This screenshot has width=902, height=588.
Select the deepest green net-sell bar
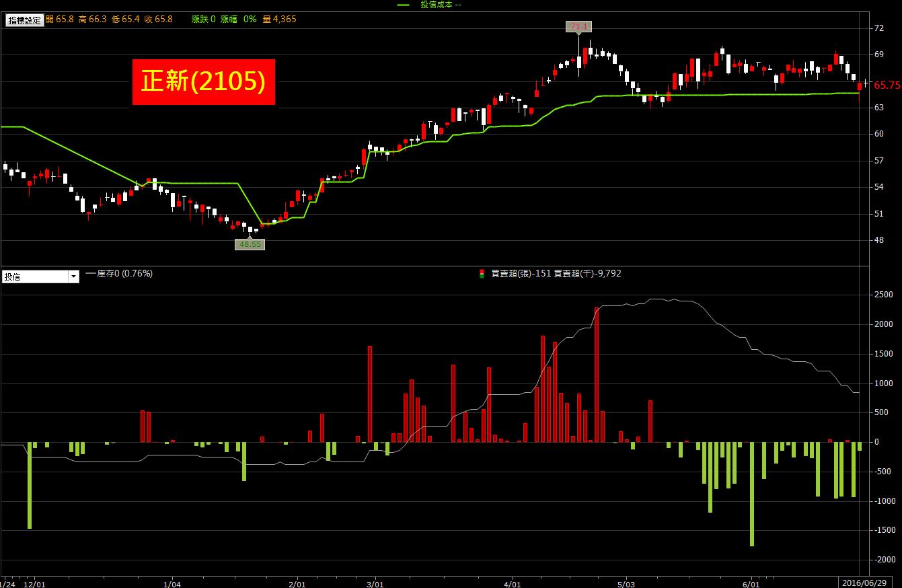[x=752, y=494]
